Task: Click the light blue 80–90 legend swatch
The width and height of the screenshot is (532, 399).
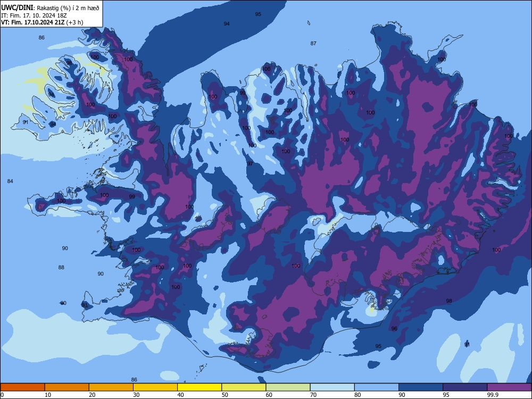Action: coord(377,387)
